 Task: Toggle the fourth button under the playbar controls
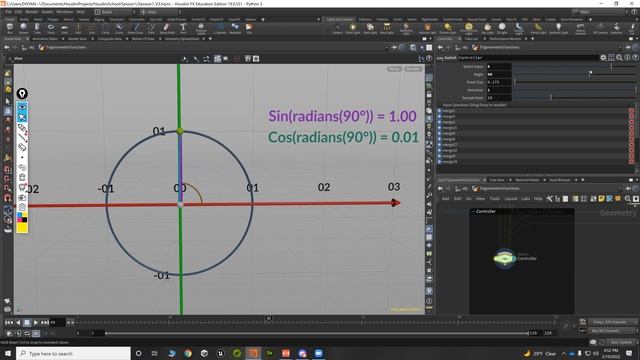click(x=36, y=333)
